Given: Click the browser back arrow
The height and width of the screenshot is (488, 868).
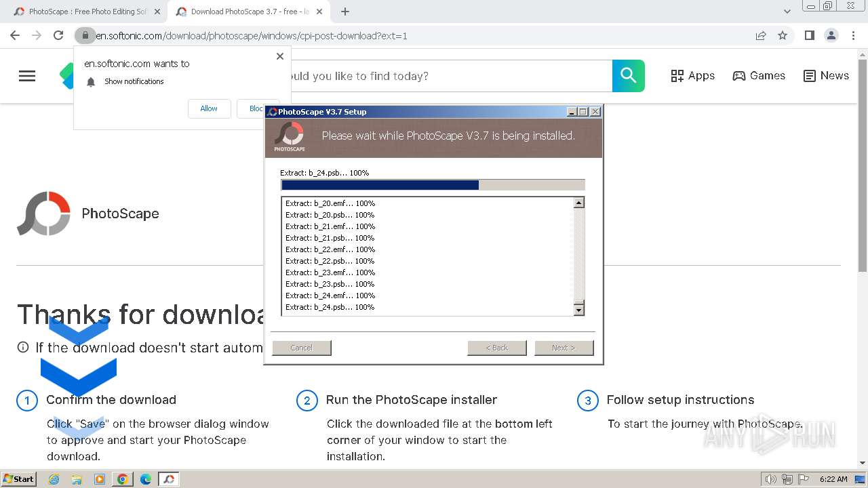Looking at the screenshot, I should coord(15,36).
